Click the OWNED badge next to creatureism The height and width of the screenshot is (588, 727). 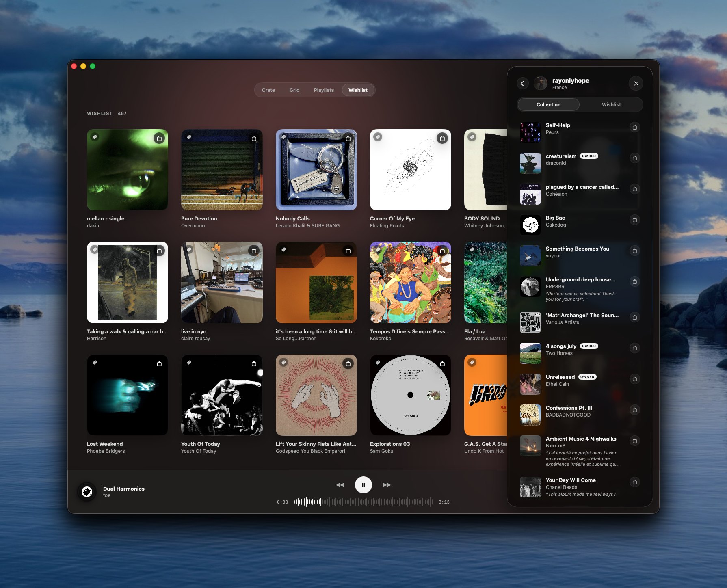click(x=589, y=156)
